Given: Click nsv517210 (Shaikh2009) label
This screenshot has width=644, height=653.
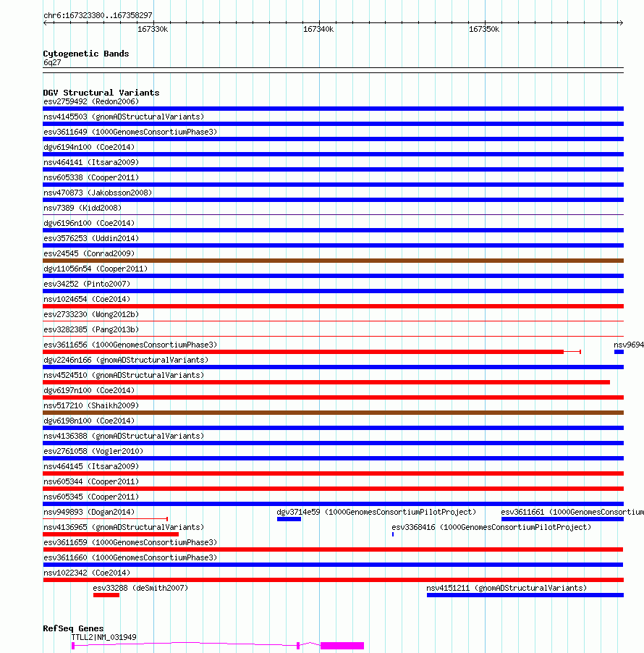Looking at the screenshot, I should point(91,405).
